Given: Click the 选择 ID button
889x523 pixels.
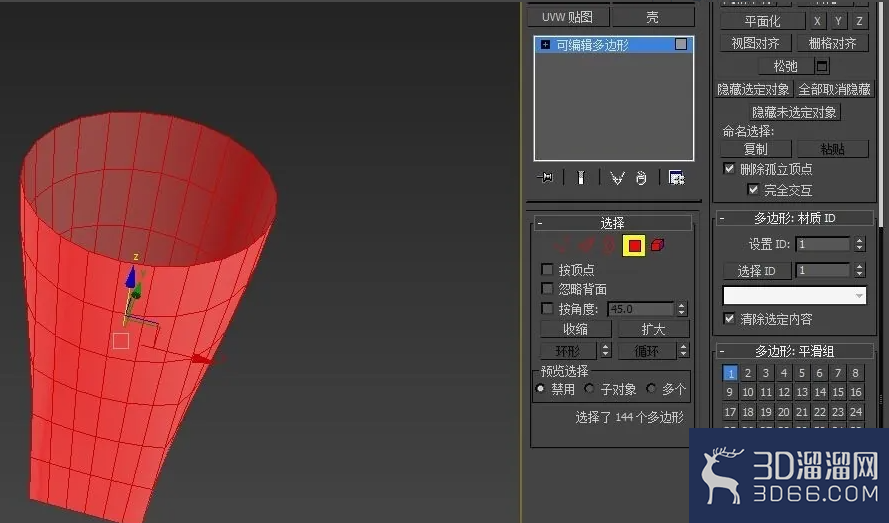Looking at the screenshot, I should tap(757, 271).
